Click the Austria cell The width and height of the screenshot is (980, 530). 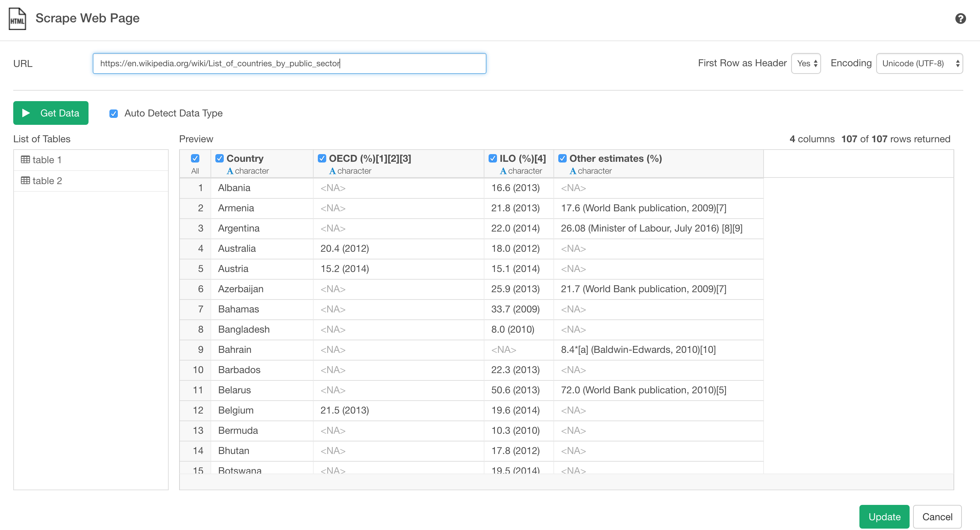262,269
